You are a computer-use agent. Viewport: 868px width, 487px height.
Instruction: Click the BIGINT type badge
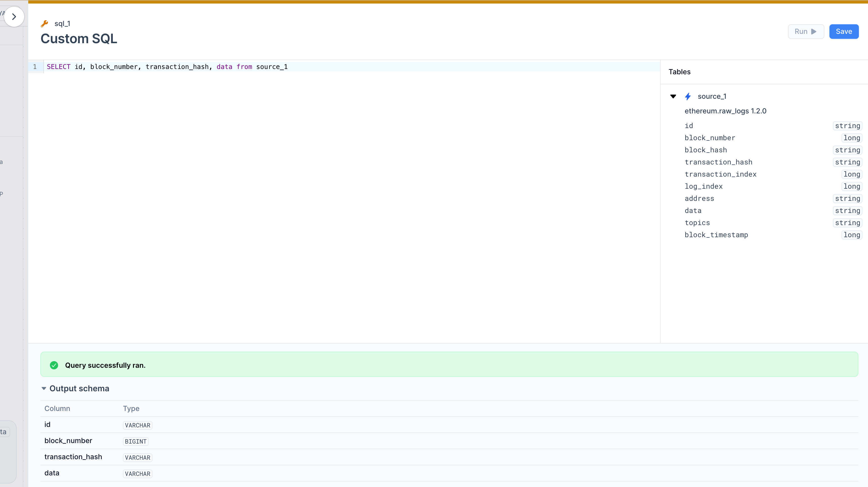coord(135,442)
